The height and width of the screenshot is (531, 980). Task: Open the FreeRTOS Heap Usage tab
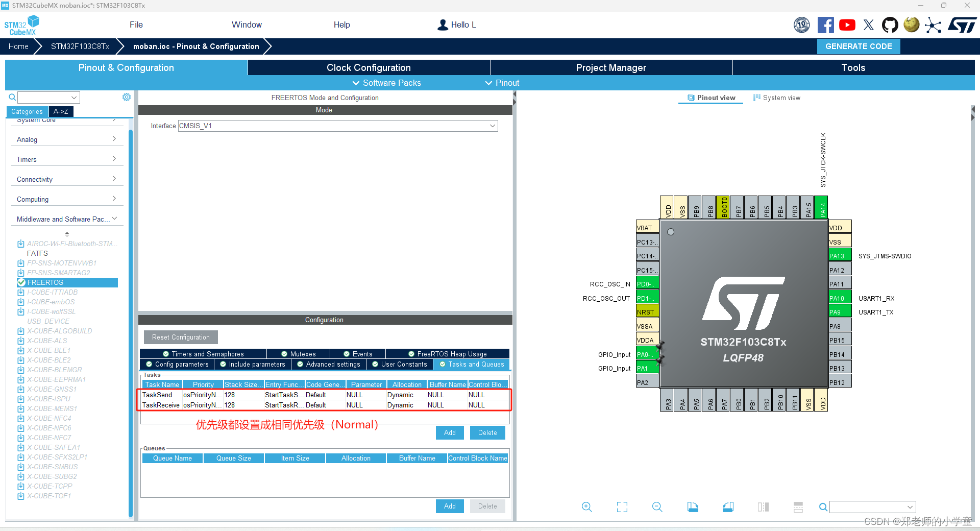[448, 354]
